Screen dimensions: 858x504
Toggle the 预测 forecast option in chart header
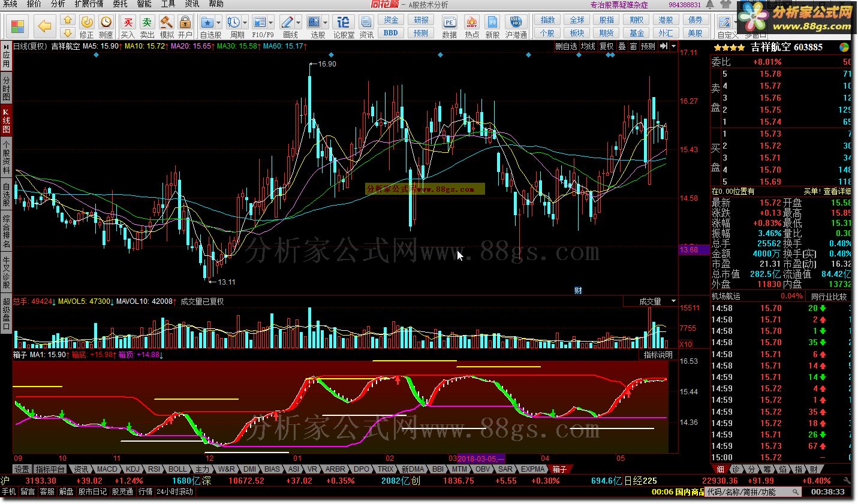648,46
